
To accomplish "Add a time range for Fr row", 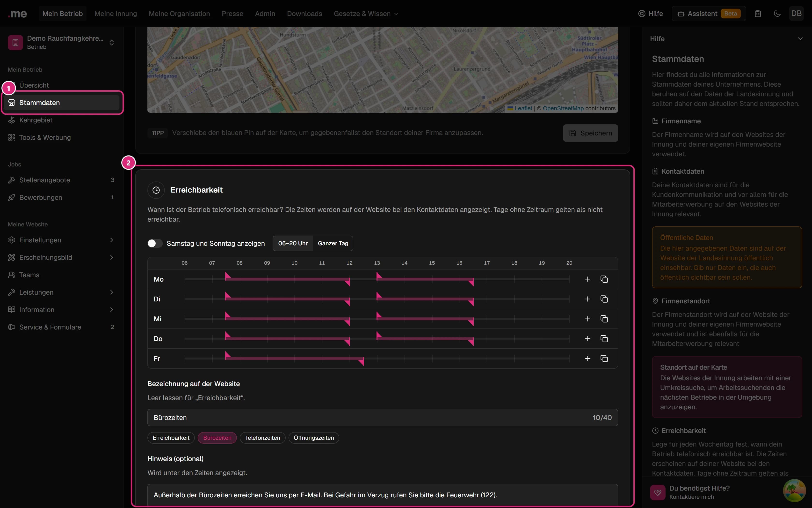I will [587, 359].
